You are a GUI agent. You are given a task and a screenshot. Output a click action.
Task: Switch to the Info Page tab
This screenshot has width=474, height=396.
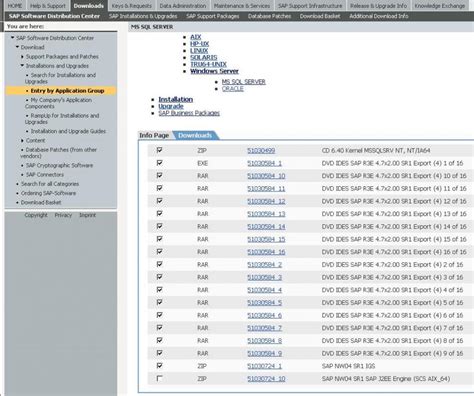click(154, 135)
